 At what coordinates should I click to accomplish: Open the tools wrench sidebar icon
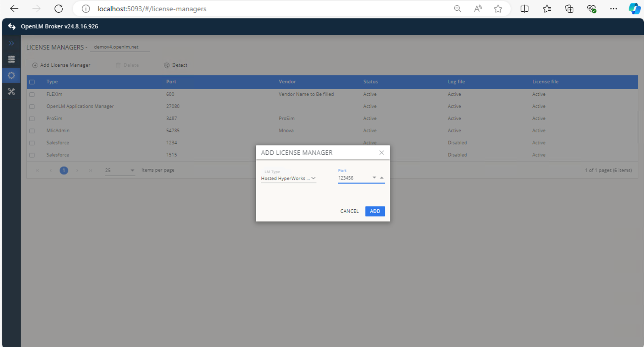click(11, 91)
